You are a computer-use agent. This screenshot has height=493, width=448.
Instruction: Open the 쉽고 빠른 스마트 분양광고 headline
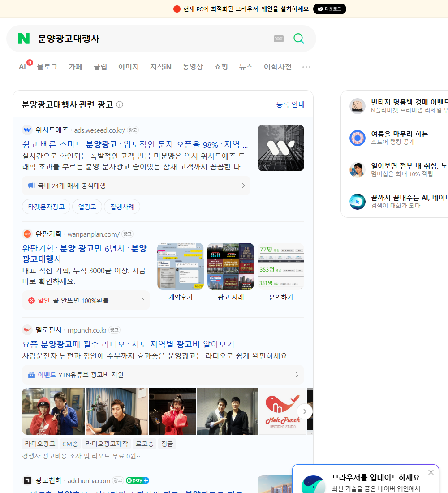(x=135, y=144)
